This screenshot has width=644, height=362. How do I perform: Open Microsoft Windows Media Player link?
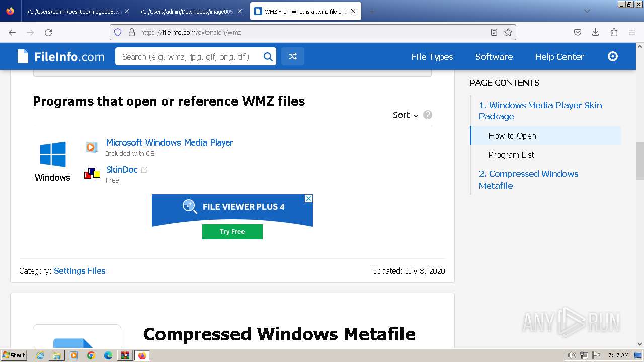point(169,143)
